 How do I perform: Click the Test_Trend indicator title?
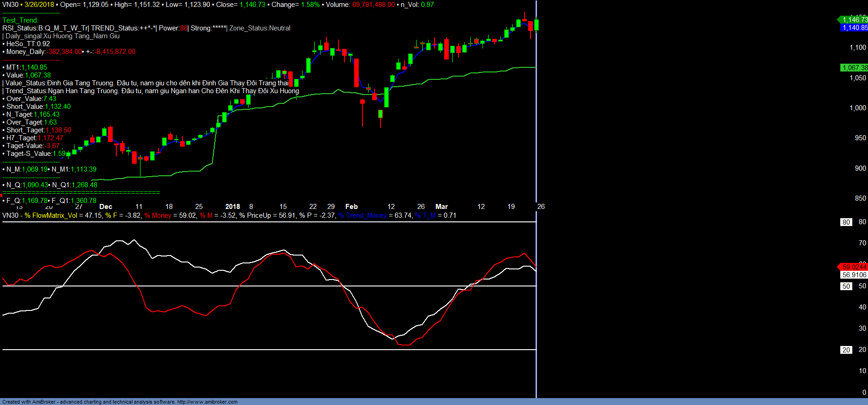click(x=20, y=20)
